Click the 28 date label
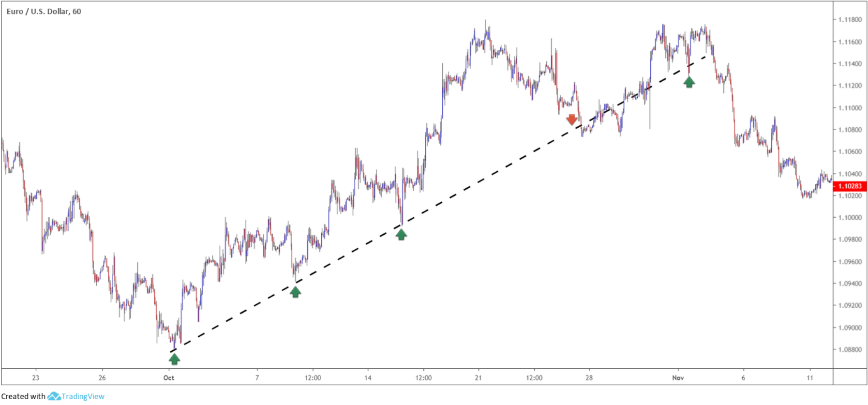 coord(589,377)
